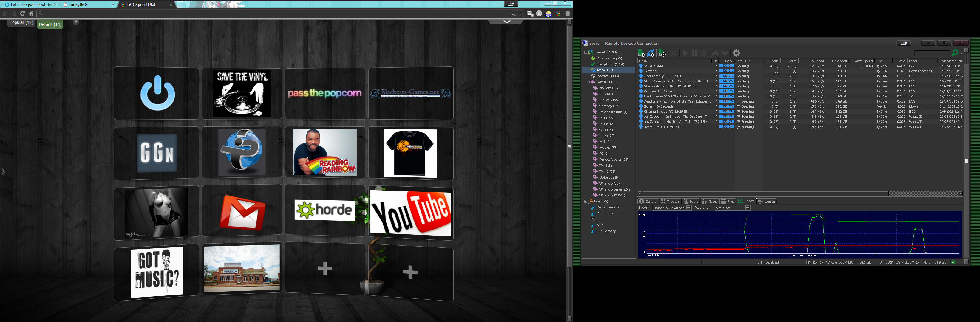Switch to the Pieces tab
Screen dimensions: 980x322
(x=710, y=202)
